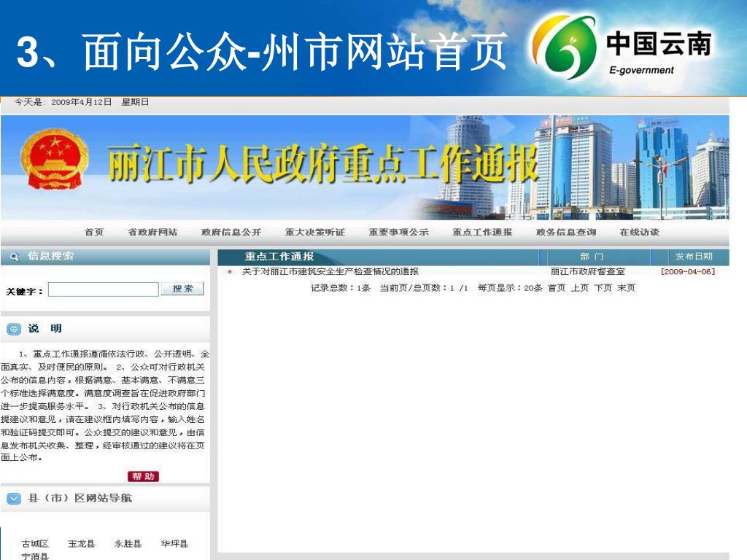This screenshot has width=747, height=560.
Task: Open the 关于对丽江市建筑安全生产检查情况的通报 article link
Action: (330, 271)
